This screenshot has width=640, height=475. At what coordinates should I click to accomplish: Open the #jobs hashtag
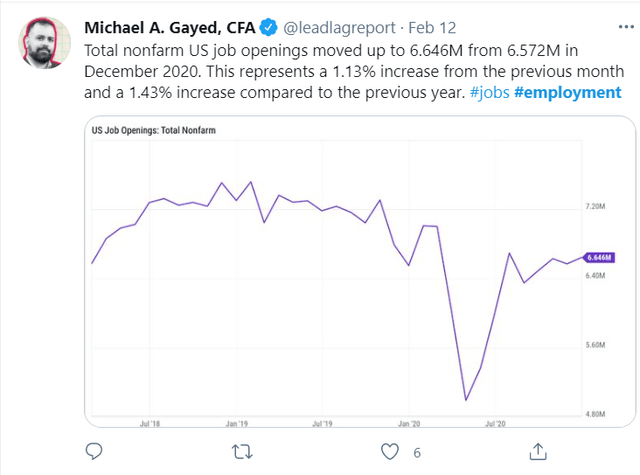coord(489,92)
